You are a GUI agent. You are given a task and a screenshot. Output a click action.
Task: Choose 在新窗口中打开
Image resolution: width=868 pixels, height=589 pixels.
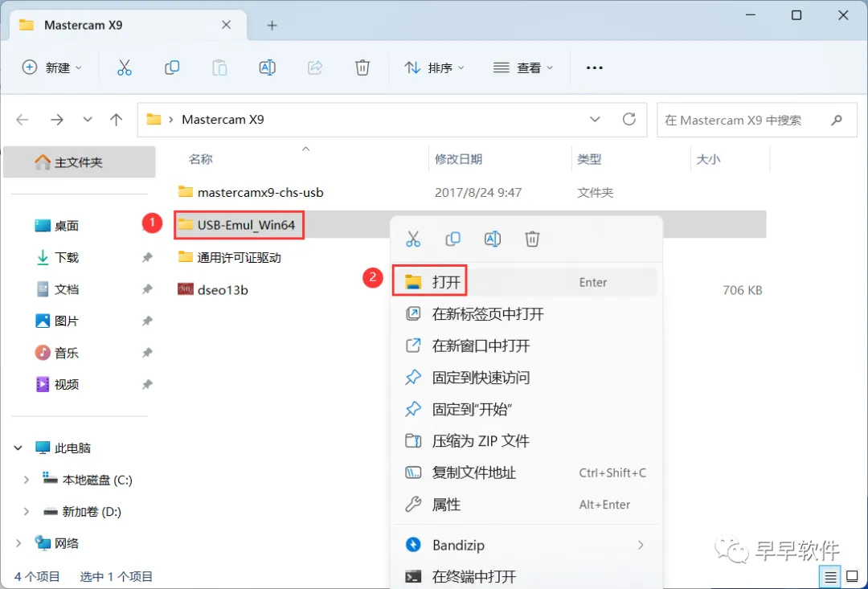point(526,346)
